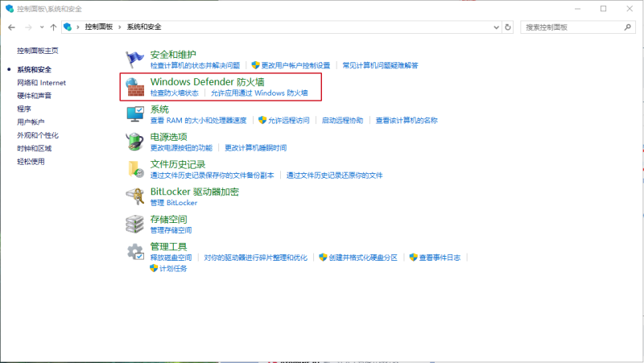Select 系统和安全 breadcrumb in address bar
Screen dimensions: 644x363
point(144,27)
